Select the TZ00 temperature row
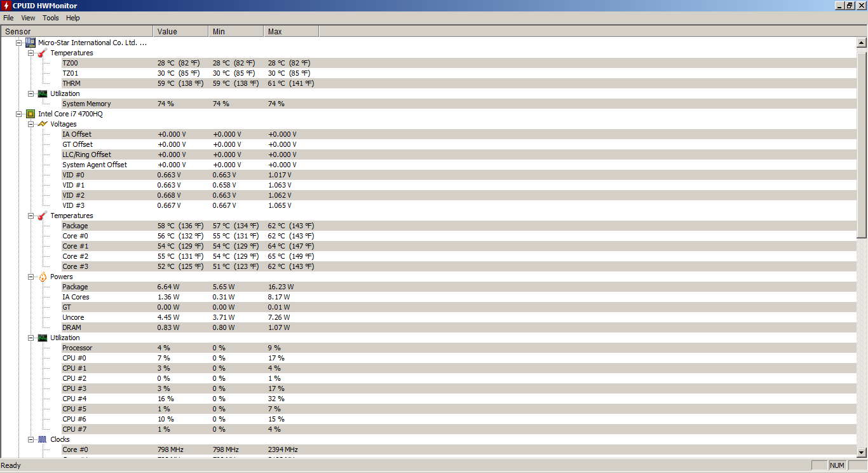This screenshot has width=868, height=473. pyautogui.click(x=458, y=63)
